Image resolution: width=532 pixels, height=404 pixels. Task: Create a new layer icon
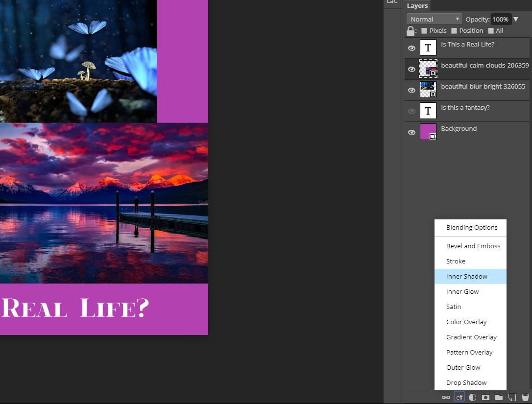click(x=512, y=397)
